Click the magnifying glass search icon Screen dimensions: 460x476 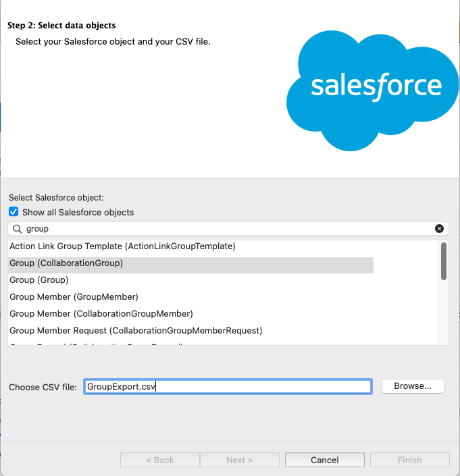point(18,229)
